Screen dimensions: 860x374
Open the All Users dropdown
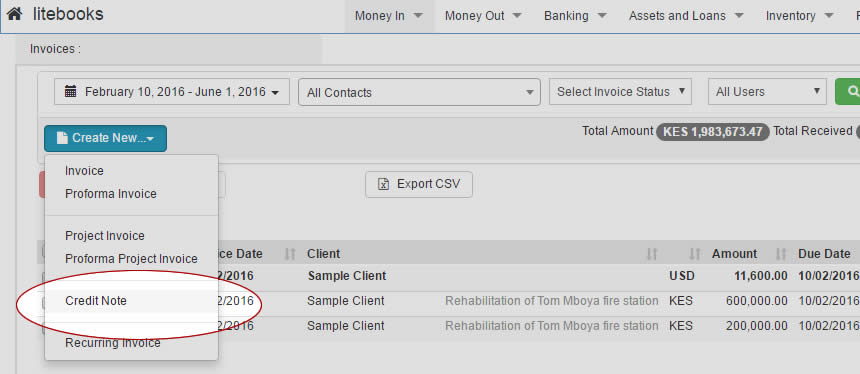click(767, 92)
